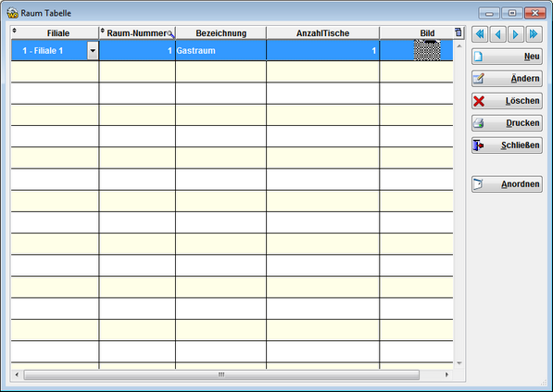Jump to last record with double-right arrow
Image resolution: width=553 pixels, height=392 pixels.
(534, 34)
